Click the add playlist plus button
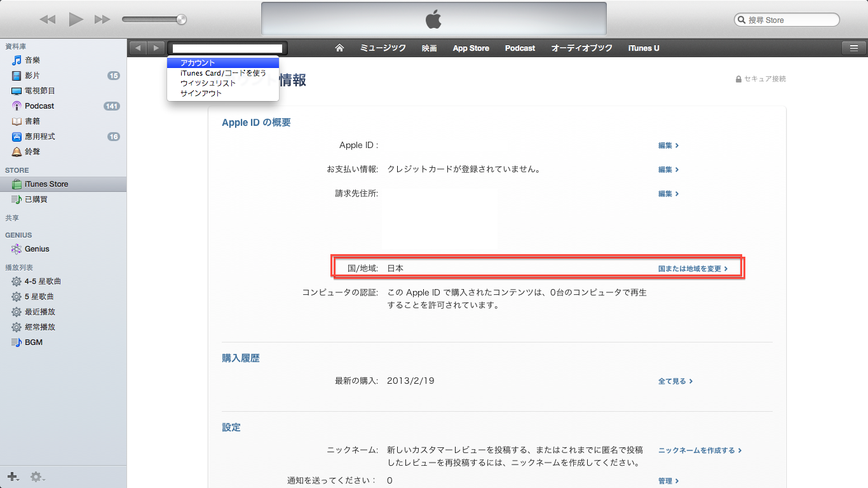The height and width of the screenshot is (488, 868). tap(12, 477)
